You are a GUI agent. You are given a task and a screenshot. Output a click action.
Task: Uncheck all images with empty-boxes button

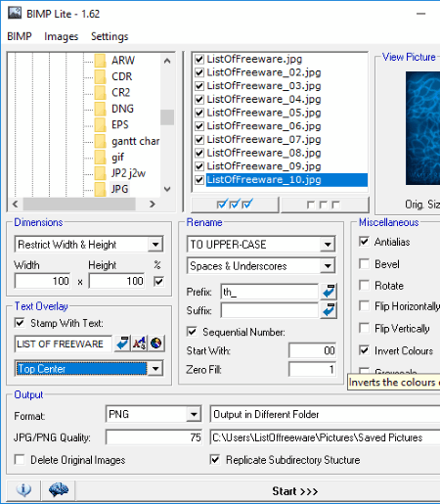325,205
